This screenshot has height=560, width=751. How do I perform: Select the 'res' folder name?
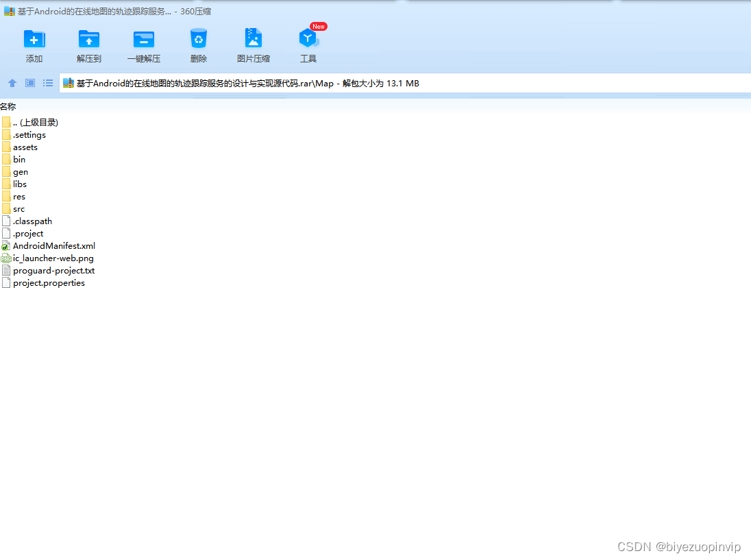(19, 197)
